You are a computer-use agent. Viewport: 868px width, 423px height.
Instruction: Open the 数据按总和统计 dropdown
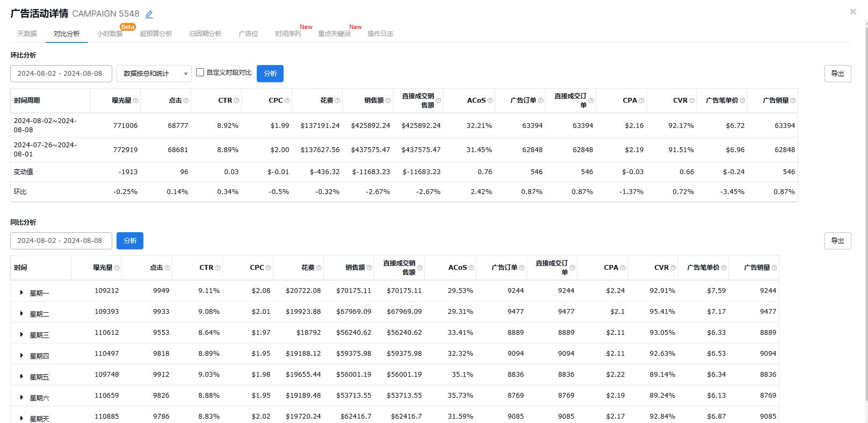pyautogui.click(x=154, y=74)
